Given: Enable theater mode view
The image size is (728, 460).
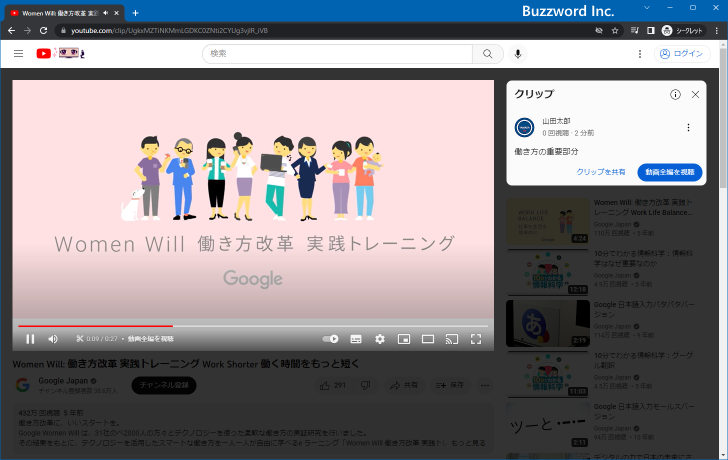Looking at the screenshot, I should pyautogui.click(x=428, y=339).
